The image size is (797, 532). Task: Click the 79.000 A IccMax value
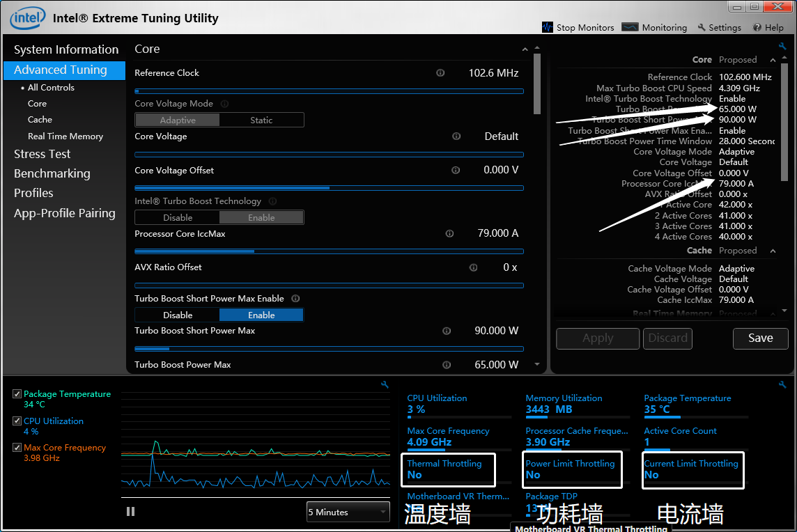click(x=497, y=233)
